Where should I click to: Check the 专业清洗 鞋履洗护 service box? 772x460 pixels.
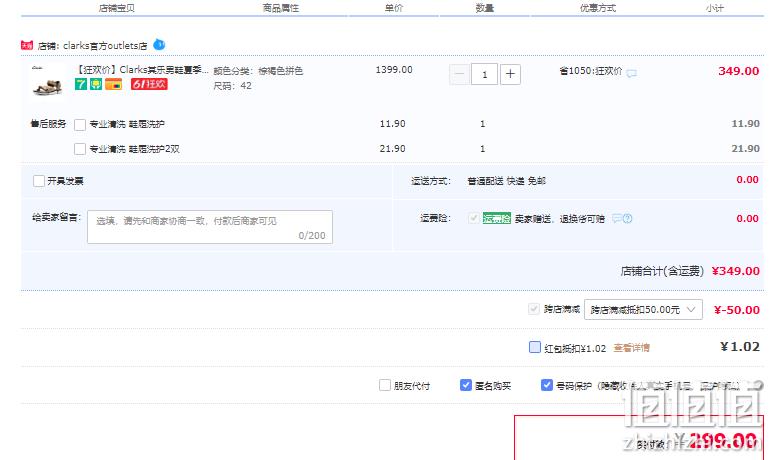point(80,125)
